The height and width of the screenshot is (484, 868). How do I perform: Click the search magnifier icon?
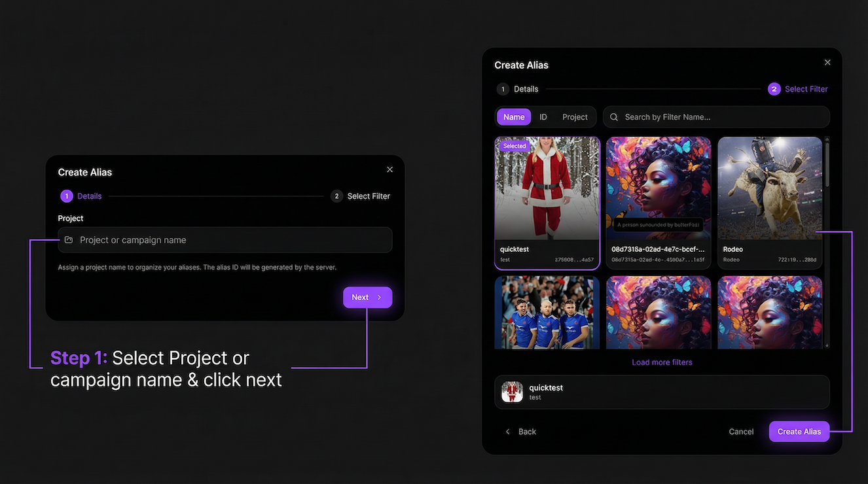(x=614, y=117)
